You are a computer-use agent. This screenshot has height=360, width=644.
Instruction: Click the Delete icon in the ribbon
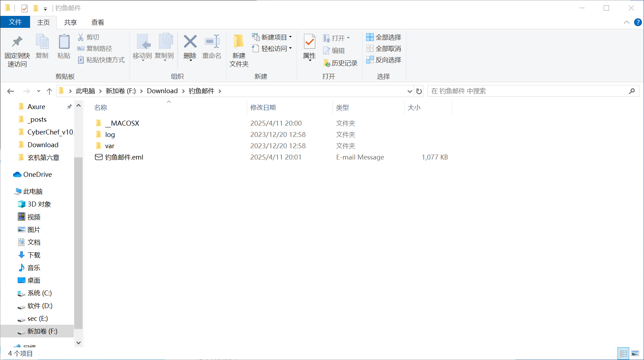tap(190, 42)
